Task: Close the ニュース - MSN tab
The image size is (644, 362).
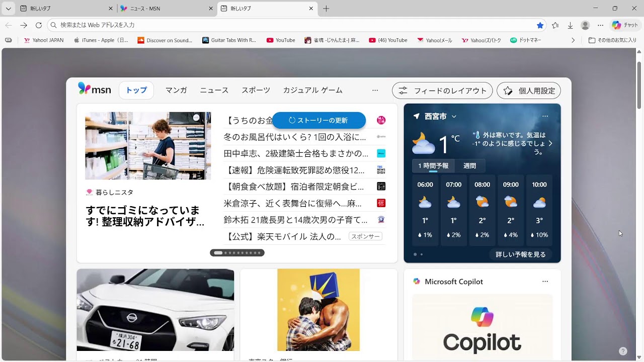Action: coord(211,9)
